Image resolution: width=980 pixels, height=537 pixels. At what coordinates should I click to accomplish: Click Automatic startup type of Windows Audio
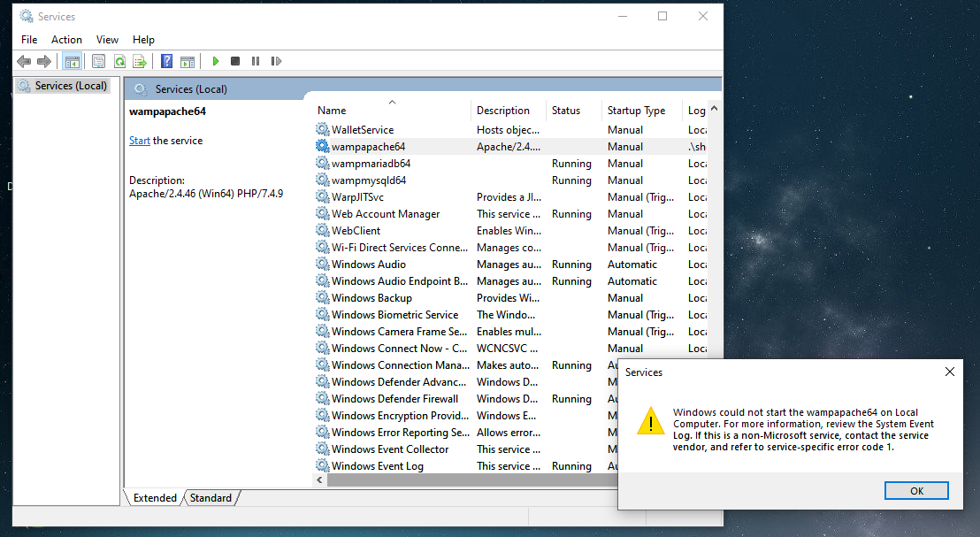[632, 265]
